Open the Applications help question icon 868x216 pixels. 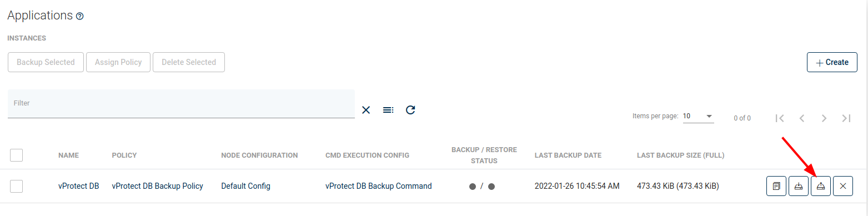[79, 17]
